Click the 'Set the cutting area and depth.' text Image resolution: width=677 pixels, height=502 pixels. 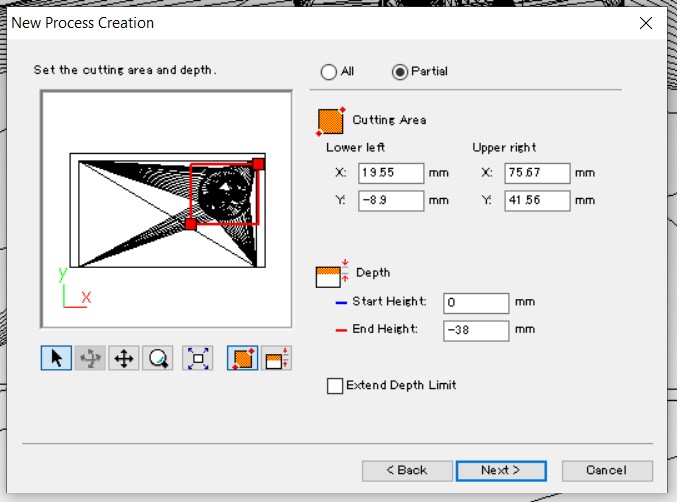point(125,70)
